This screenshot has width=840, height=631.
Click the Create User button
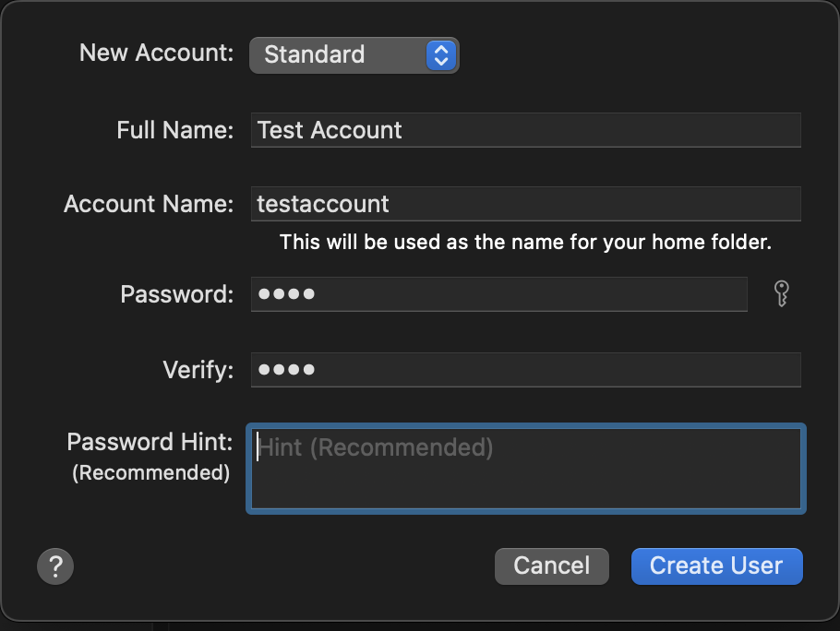pos(716,566)
